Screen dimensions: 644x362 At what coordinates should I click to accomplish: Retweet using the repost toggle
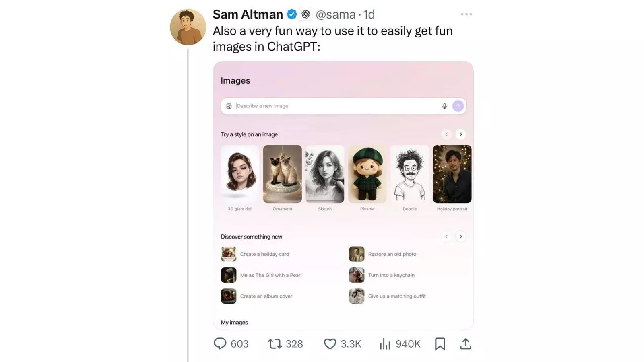pyautogui.click(x=275, y=344)
